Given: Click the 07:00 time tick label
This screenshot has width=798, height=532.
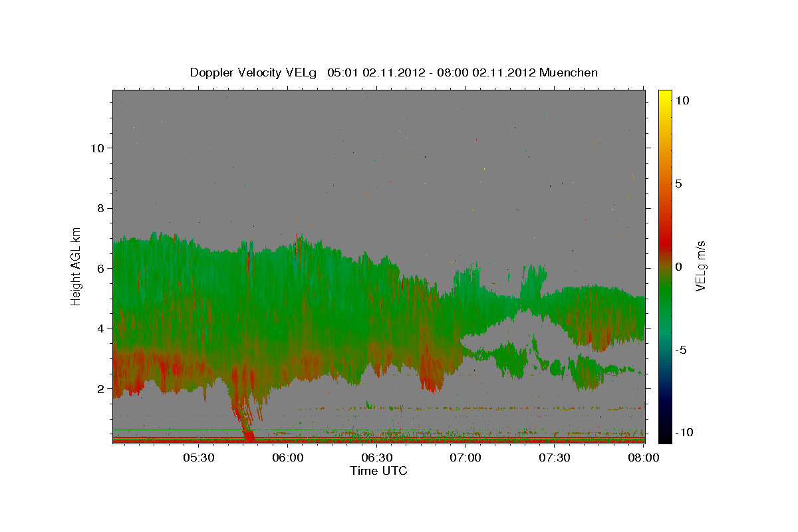Looking at the screenshot, I should coord(465,458).
